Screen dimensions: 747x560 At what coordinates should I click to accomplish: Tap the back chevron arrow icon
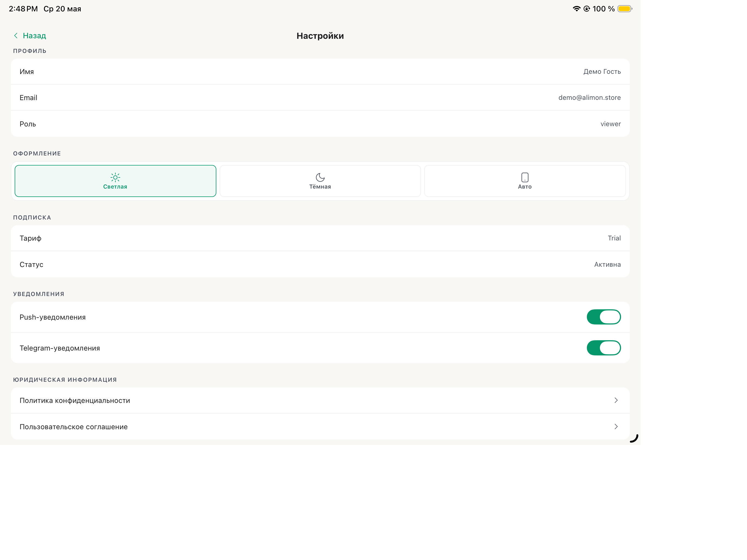pos(15,36)
